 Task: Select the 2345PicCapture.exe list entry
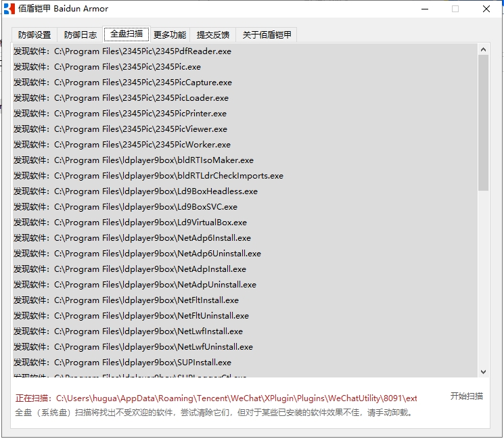tap(142, 83)
